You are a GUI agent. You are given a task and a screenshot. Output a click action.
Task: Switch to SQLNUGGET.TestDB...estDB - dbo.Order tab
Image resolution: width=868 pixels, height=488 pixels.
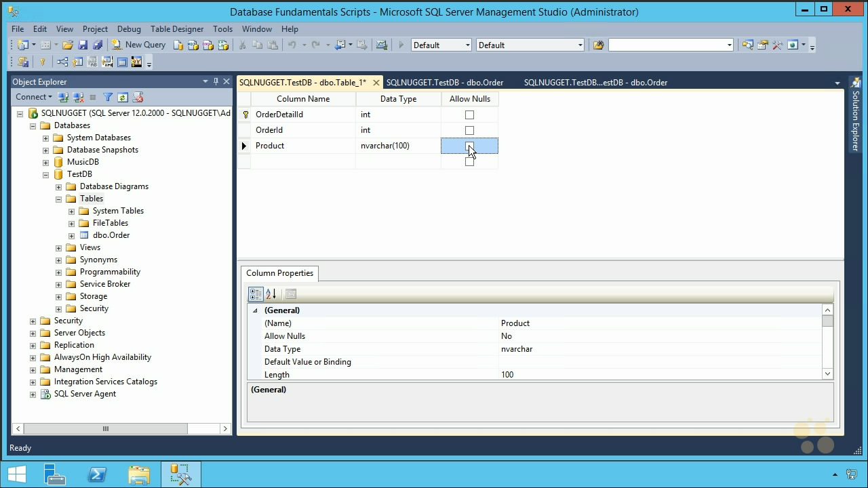595,83
